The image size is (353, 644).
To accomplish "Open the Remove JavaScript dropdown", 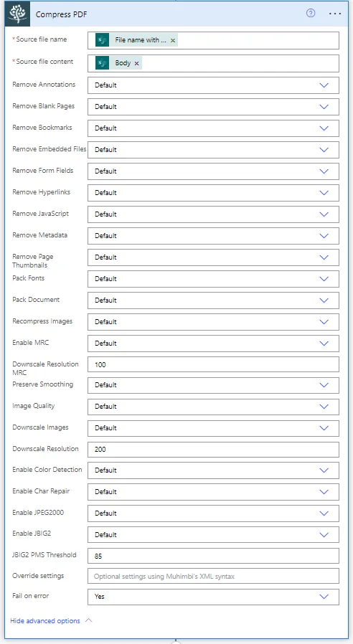I will point(213,214).
